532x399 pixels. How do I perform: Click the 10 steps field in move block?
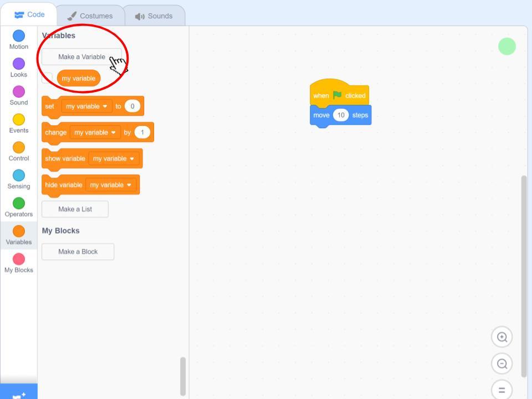click(341, 115)
